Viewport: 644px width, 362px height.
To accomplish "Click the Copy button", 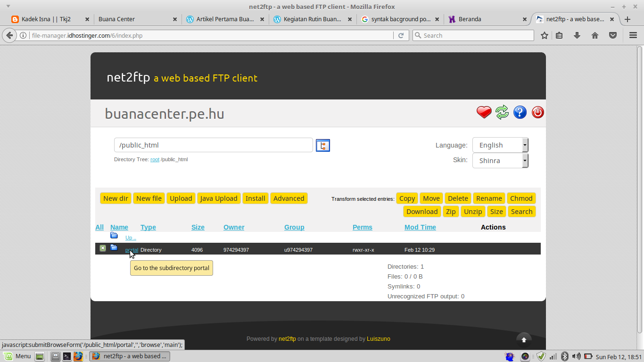I will [407, 198].
